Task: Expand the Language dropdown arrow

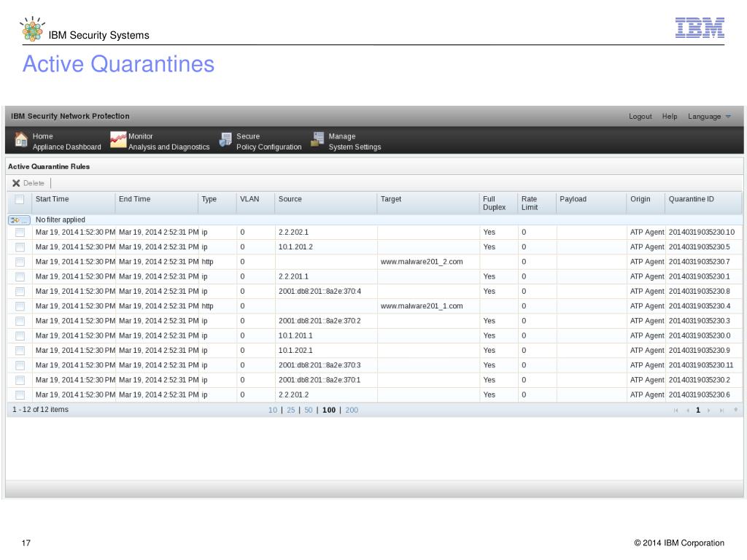Action: click(x=728, y=117)
